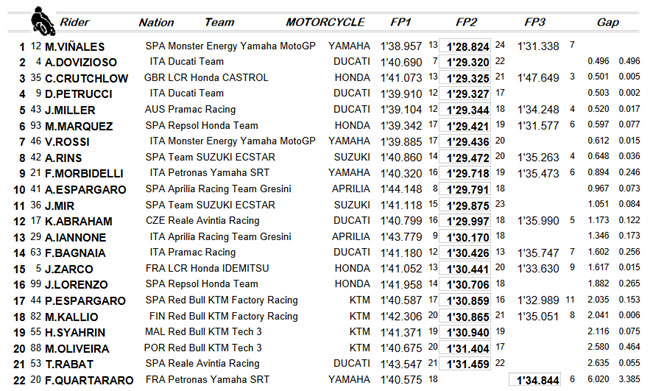Click the FP3 column header

click(535, 22)
